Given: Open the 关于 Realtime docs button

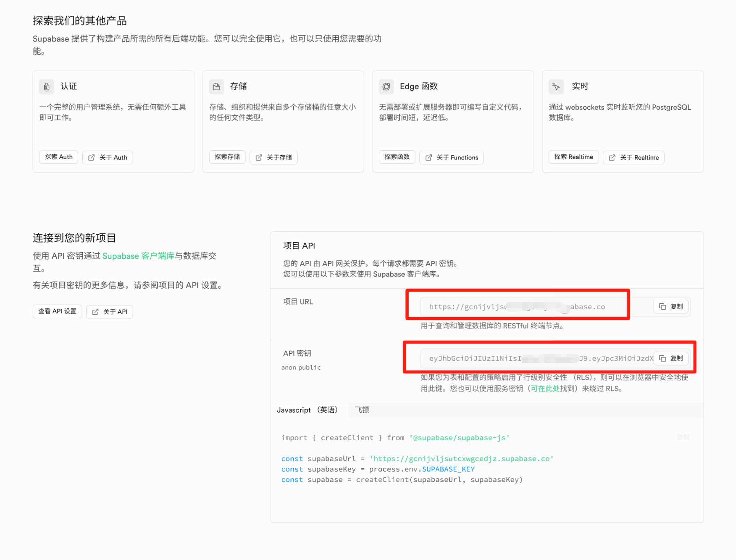Looking at the screenshot, I should click(x=634, y=157).
